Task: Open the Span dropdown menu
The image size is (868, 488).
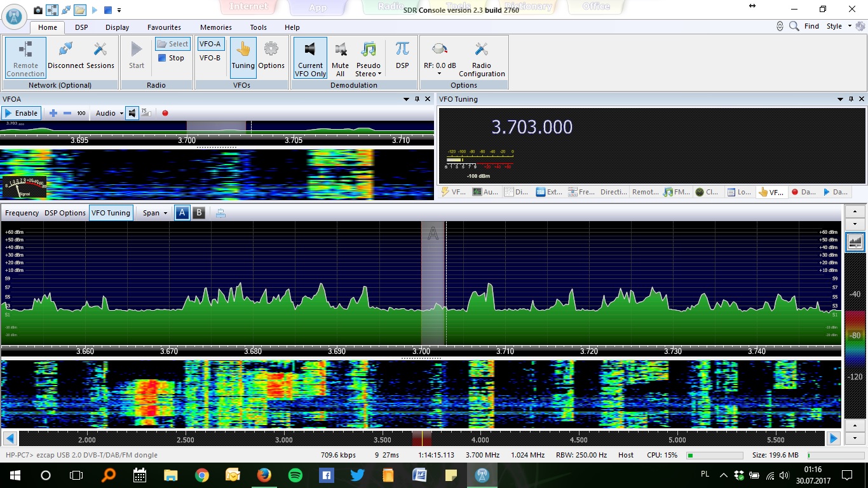Action: pyautogui.click(x=155, y=213)
